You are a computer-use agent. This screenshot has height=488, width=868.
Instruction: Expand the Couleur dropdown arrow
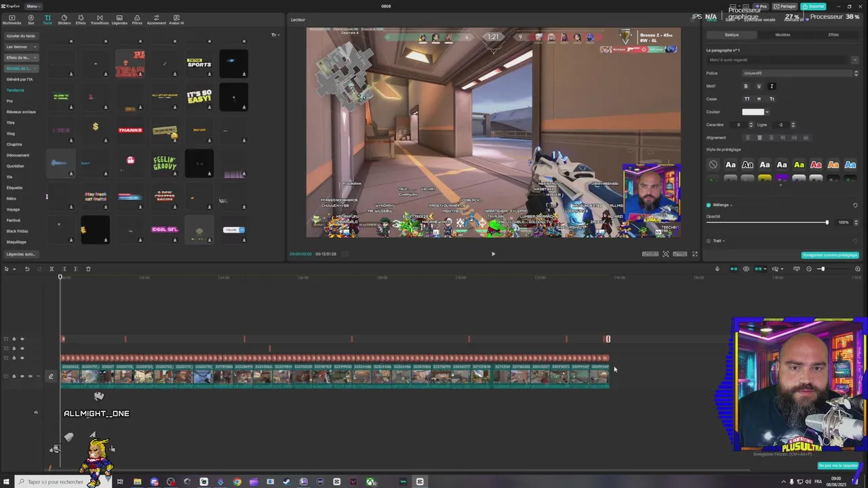click(767, 112)
